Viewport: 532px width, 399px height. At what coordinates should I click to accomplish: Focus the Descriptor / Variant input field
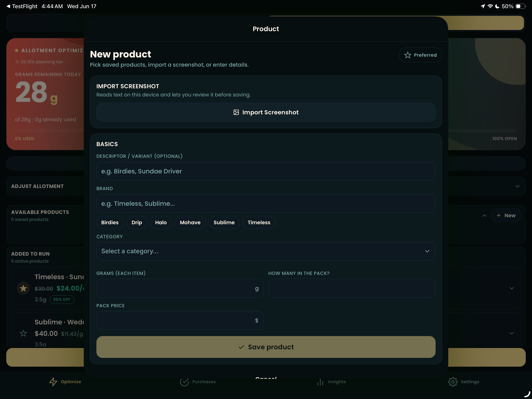(266, 171)
